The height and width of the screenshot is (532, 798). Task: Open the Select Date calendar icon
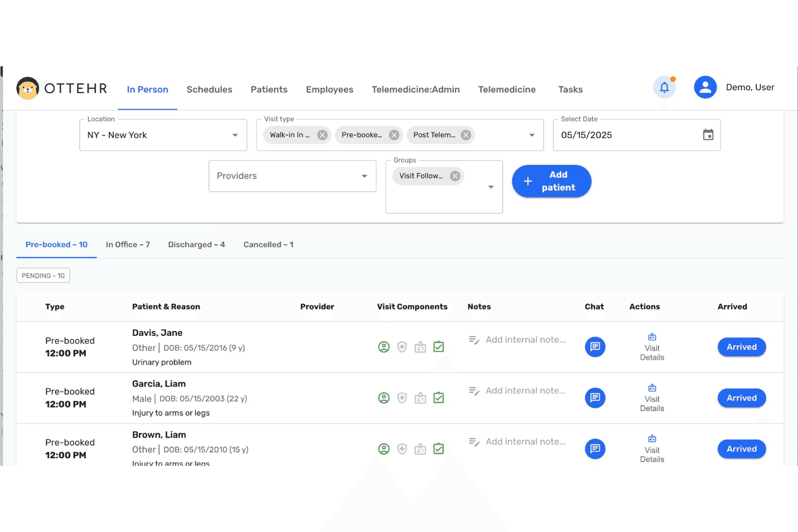708,135
